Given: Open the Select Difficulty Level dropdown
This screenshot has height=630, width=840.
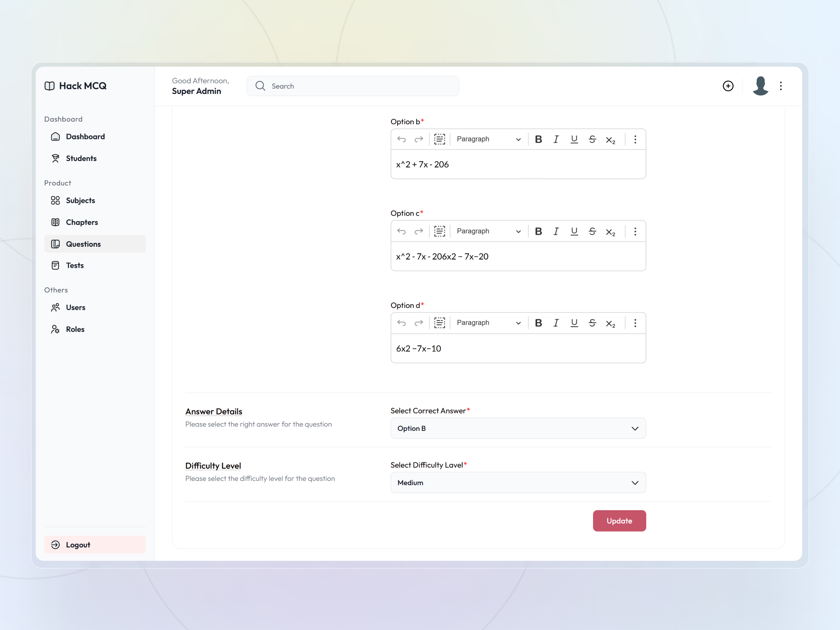Looking at the screenshot, I should click(518, 483).
